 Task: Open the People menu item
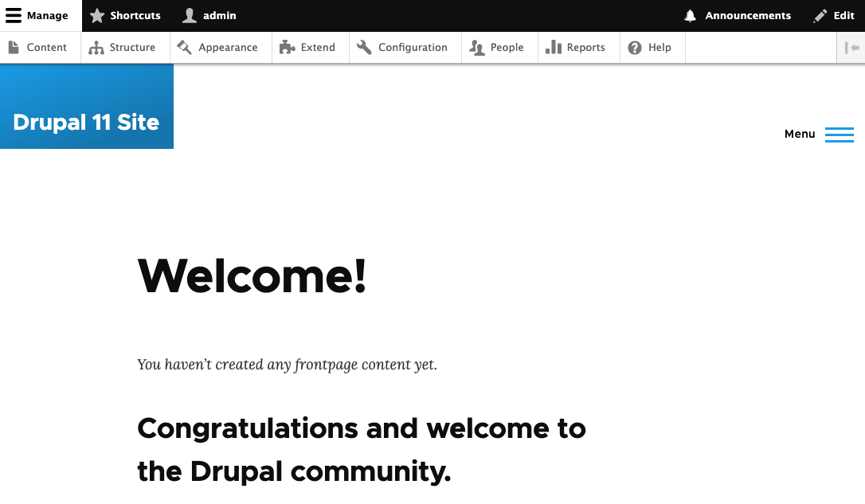coord(507,48)
